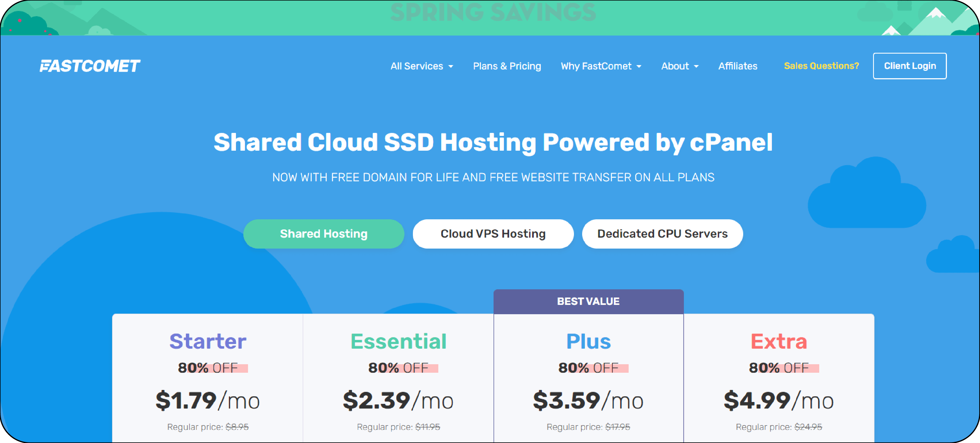
Task: Select the Essential plan title
Action: tap(398, 341)
